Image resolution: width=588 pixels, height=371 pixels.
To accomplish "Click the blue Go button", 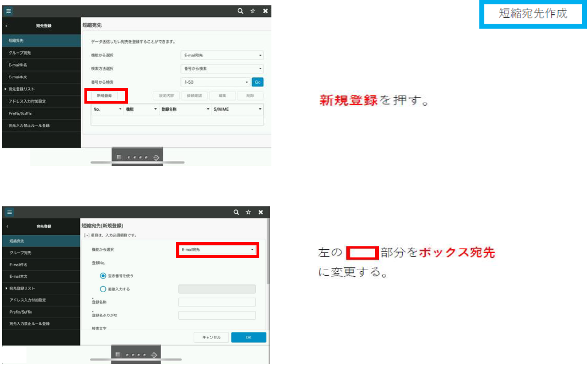I will [x=258, y=82].
